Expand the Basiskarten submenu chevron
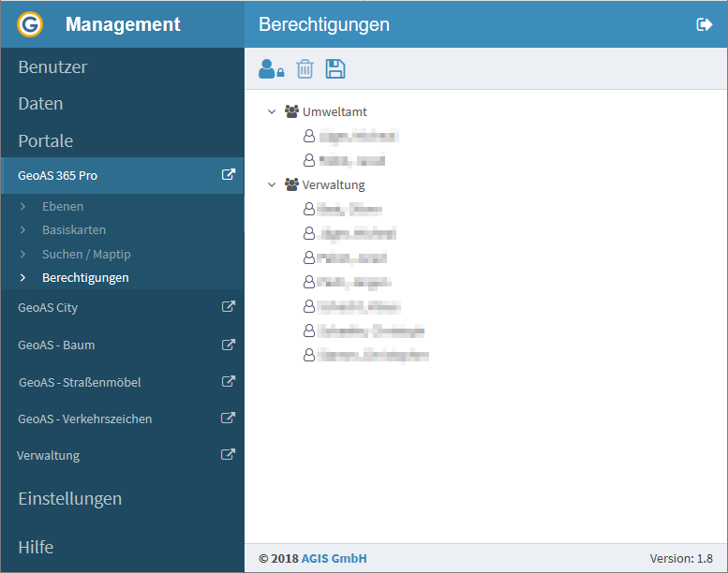Image resolution: width=728 pixels, height=573 pixels. [22, 230]
